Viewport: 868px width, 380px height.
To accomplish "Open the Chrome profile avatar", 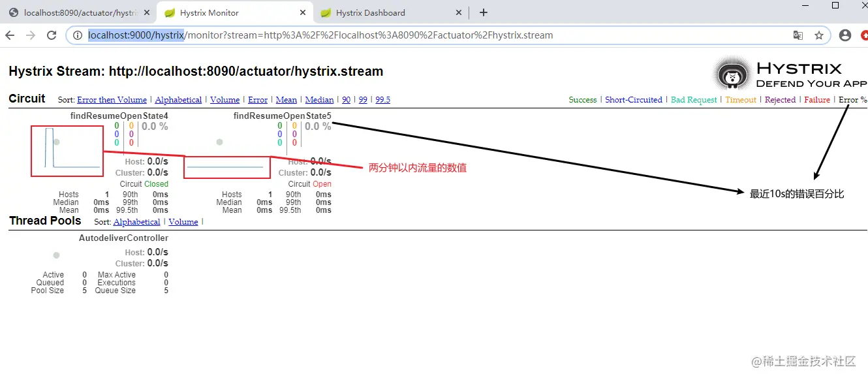I will point(845,35).
